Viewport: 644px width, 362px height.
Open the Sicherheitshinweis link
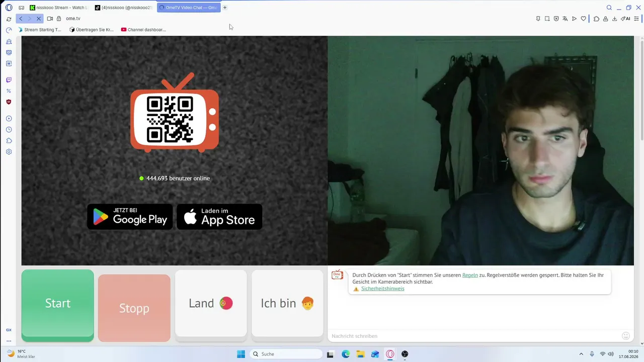[x=382, y=289]
